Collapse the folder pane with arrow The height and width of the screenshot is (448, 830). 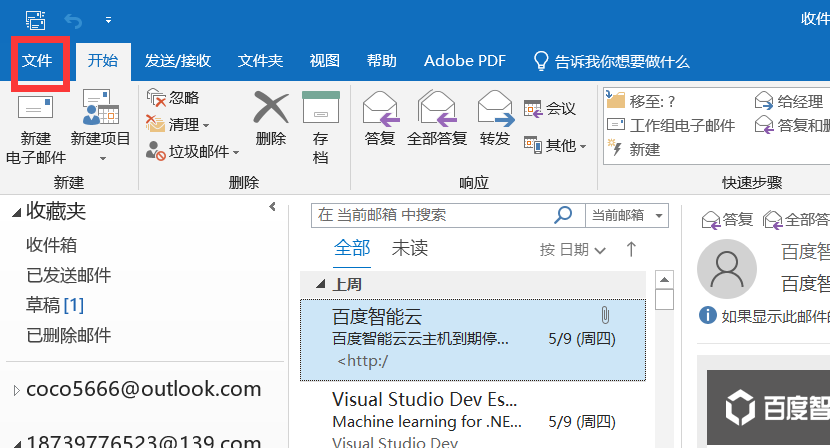pyautogui.click(x=272, y=207)
